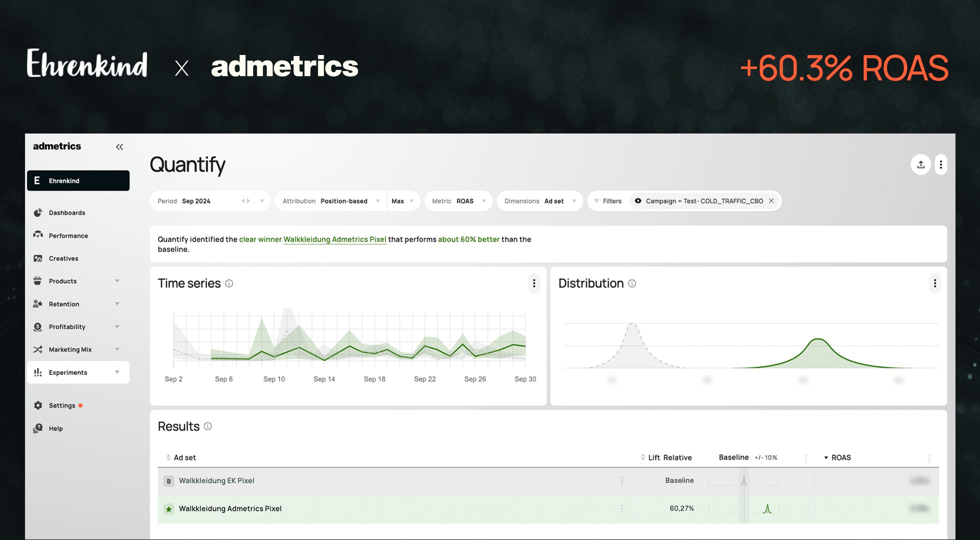The height and width of the screenshot is (540, 980).
Task: Navigate to Dashboards
Action: tap(67, 212)
